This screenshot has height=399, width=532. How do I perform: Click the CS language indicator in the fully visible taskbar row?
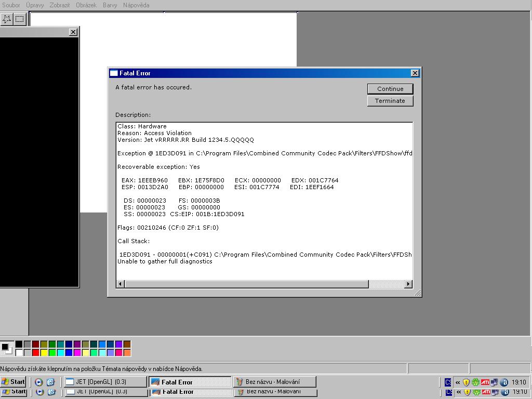(448, 382)
